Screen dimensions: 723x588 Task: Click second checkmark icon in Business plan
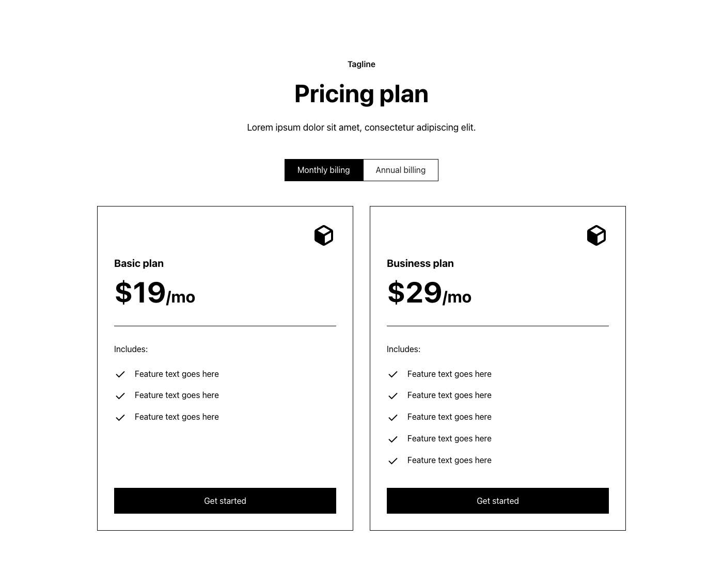pyautogui.click(x=393, y=396)
